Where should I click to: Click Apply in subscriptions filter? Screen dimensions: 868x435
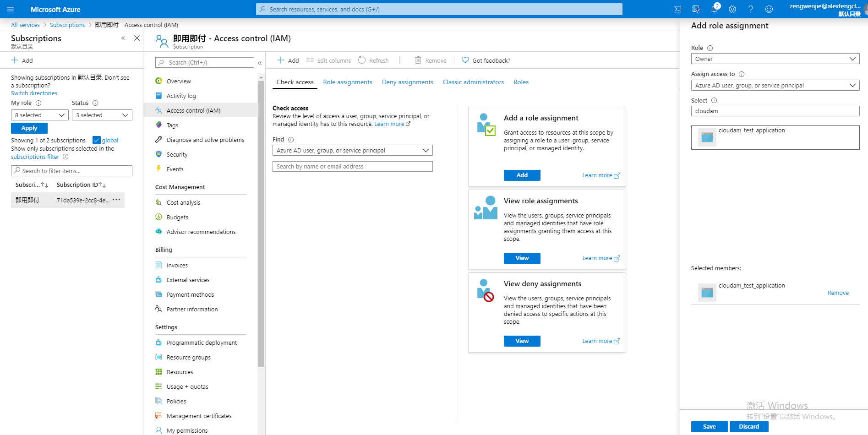(29, 128)
